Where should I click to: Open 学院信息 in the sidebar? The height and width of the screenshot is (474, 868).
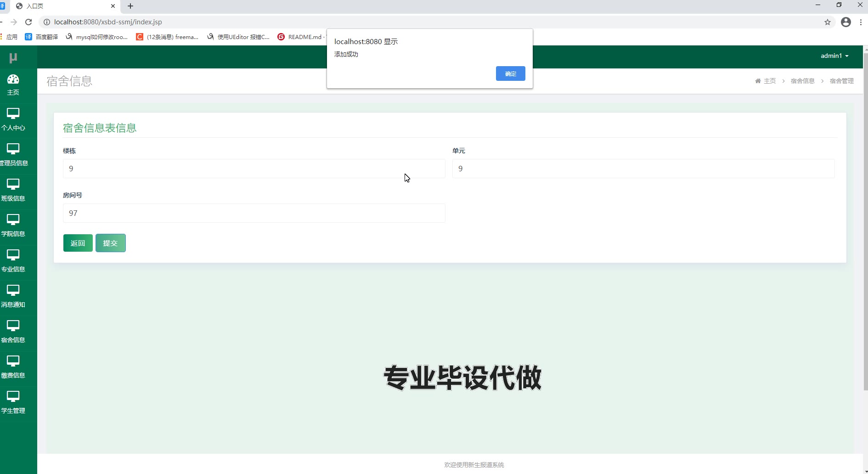pos(13,226)
